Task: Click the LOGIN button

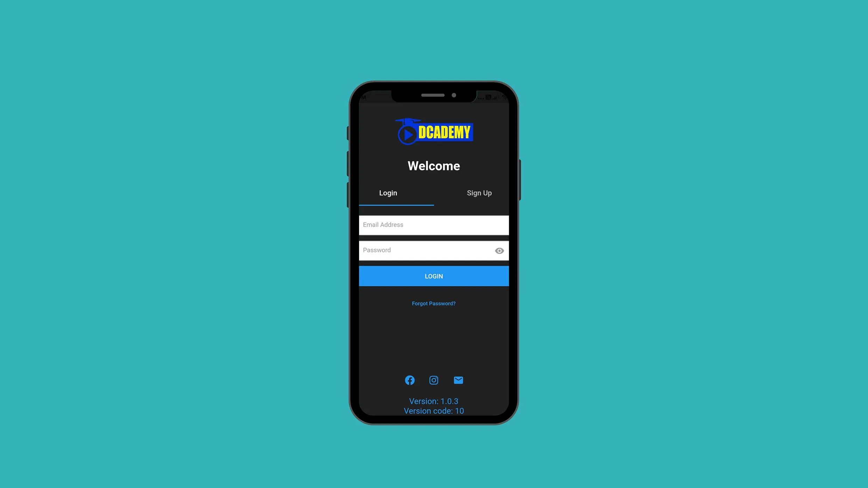Action: tap(434, 276)
